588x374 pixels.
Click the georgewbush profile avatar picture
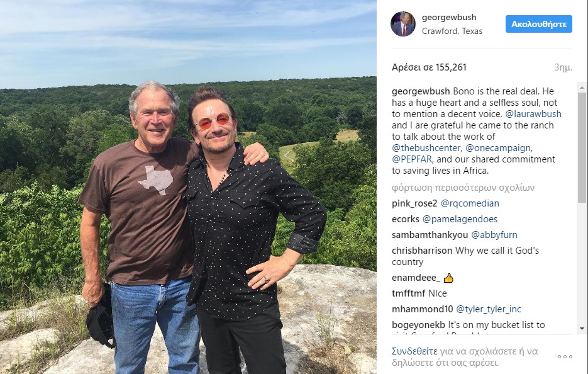402,24
